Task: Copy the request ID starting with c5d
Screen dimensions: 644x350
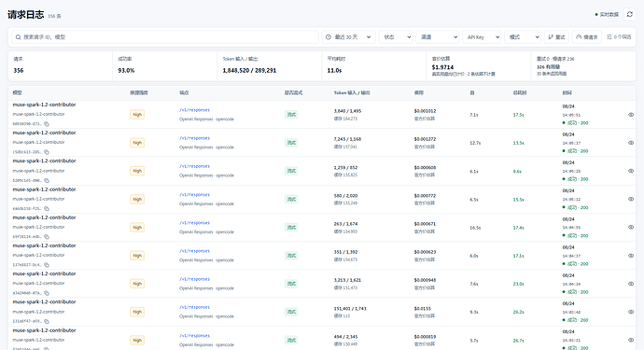Action: pos(47,152)
